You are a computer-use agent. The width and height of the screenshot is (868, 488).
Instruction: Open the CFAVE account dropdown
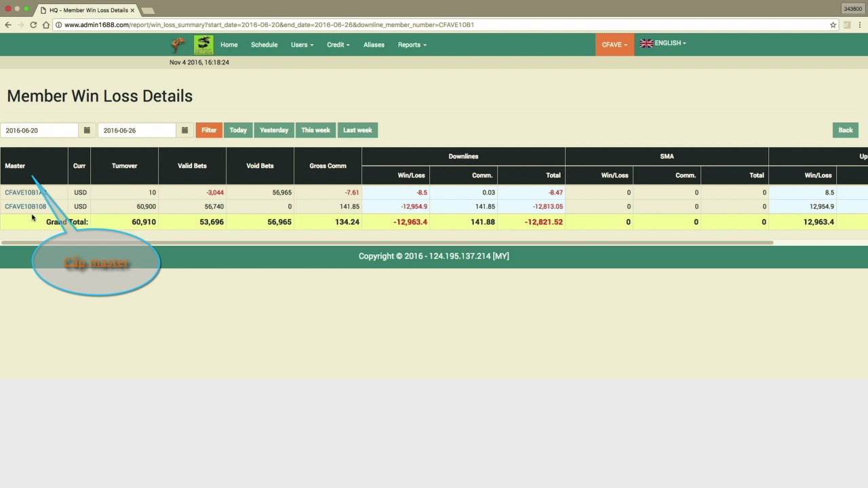(614, 45)
